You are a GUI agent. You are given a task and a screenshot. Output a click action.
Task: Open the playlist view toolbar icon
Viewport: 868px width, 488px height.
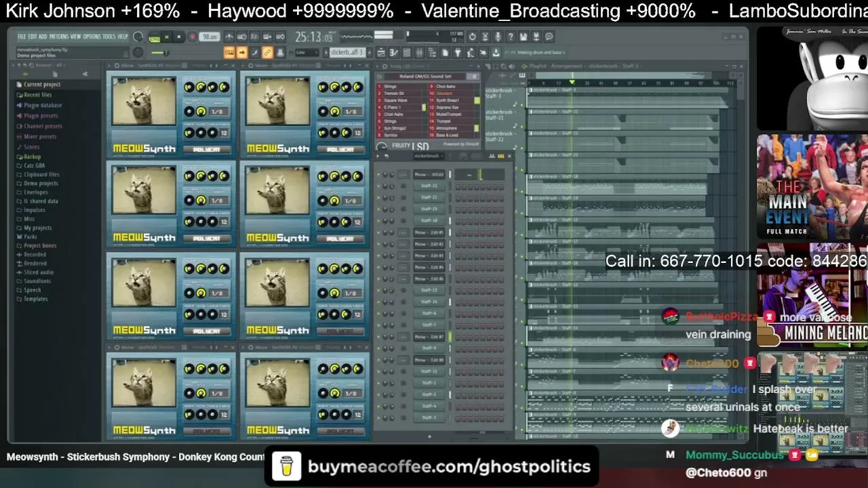pos(381,53)
